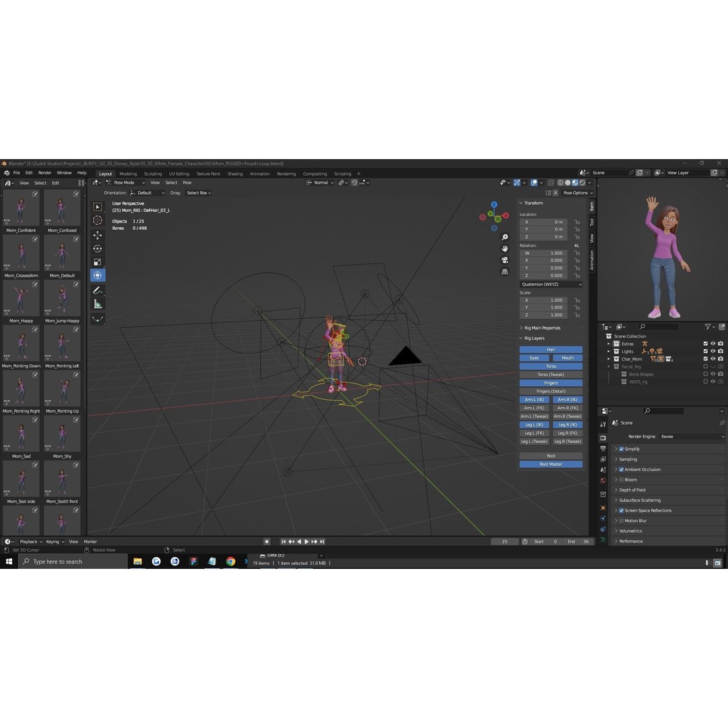The image size is (728, 728).
Task: Pick the Annotate pencil tool
Action: [x=98, y=291]
